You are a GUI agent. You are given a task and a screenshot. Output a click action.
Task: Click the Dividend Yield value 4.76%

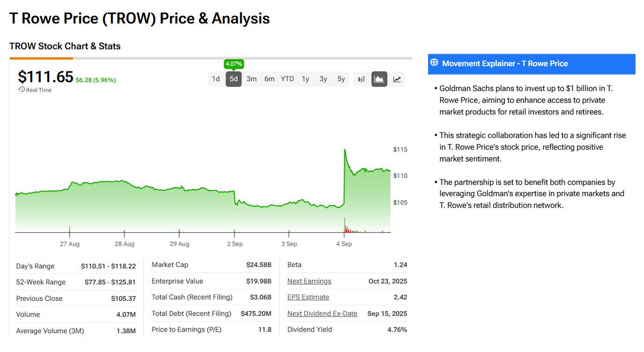coord(396,329)
